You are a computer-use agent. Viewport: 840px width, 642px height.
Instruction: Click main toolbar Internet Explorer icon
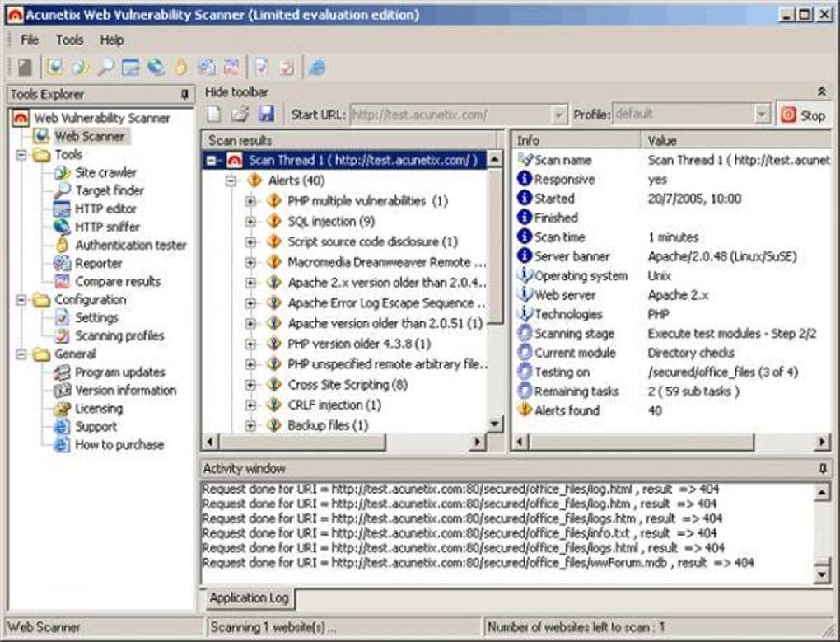point(317,67)
